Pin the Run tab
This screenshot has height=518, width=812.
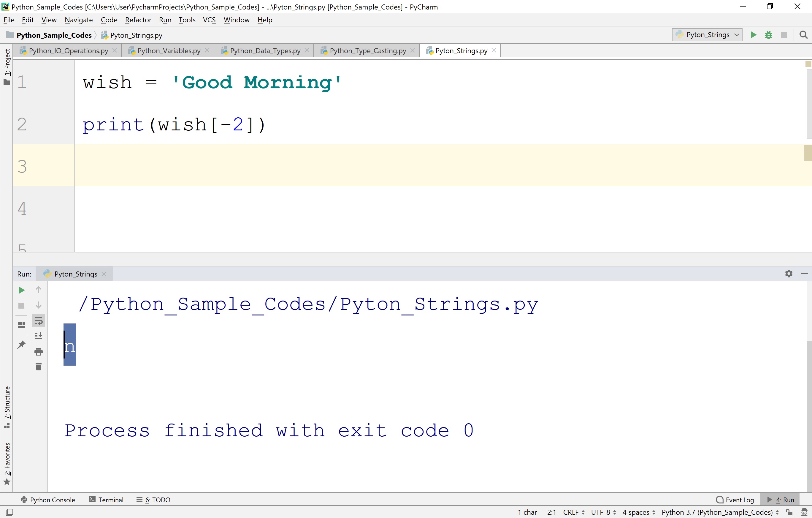pos(21,345)
